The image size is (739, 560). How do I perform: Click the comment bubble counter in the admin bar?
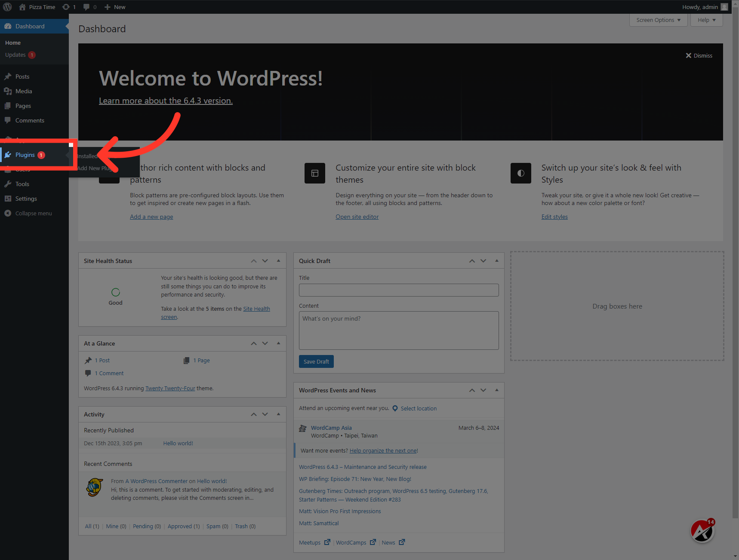(87, 6)
